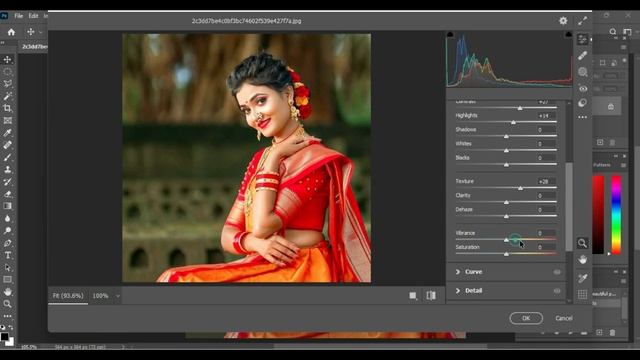Open the Presets panel icon
Image resolution: width=640 pixels, height=360 pixels.
click(582, 102)
